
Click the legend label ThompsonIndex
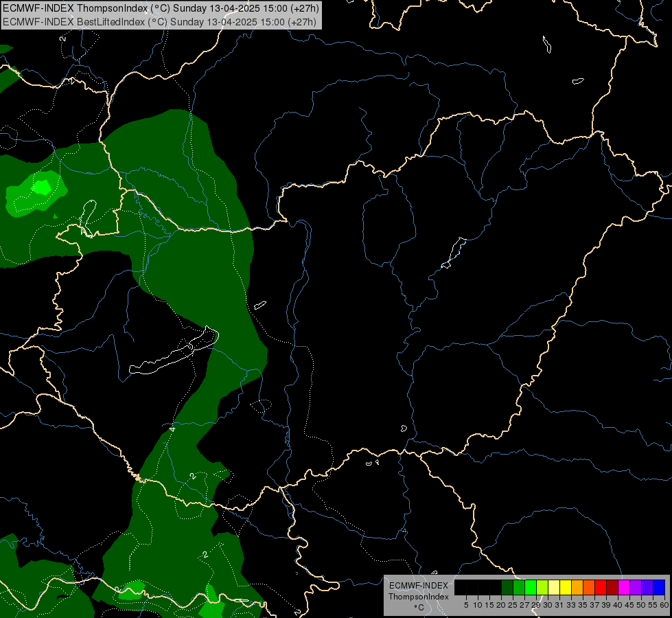tap(419, 597)
